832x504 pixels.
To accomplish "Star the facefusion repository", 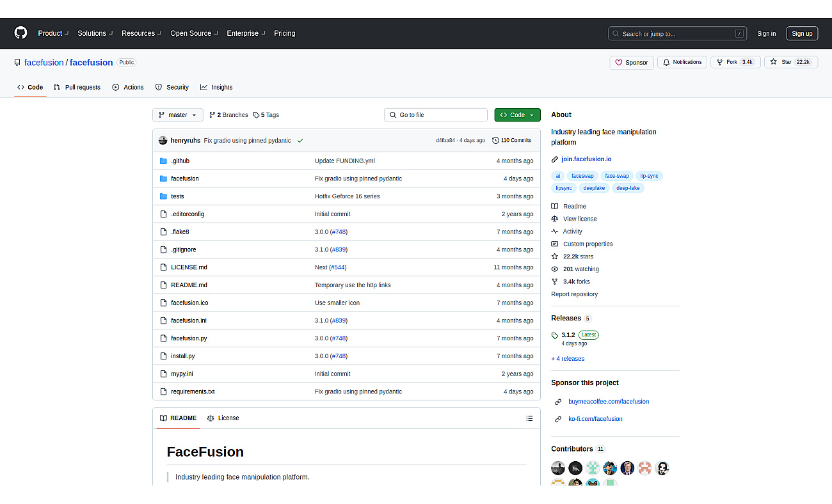I will (x=791, y=62).
